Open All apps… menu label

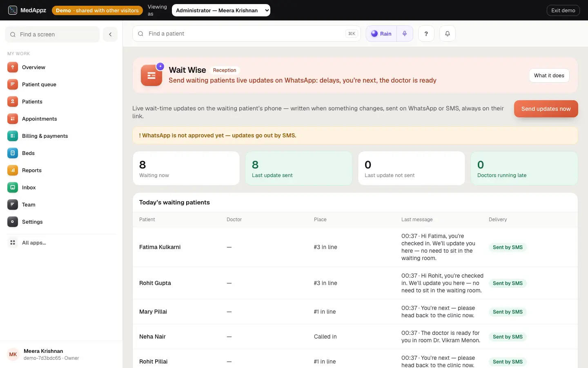34,242
